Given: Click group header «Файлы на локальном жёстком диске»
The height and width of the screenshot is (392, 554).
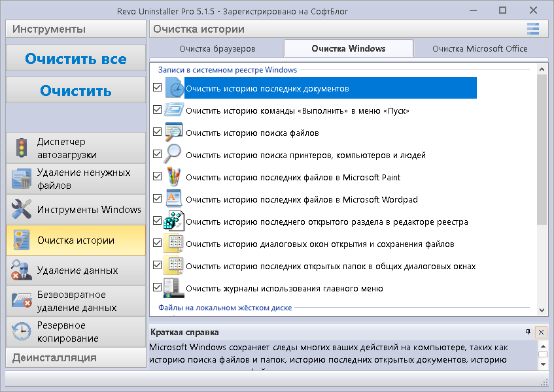Looking at the screenshot, I should pyautogui.click(x=225, y=308).
